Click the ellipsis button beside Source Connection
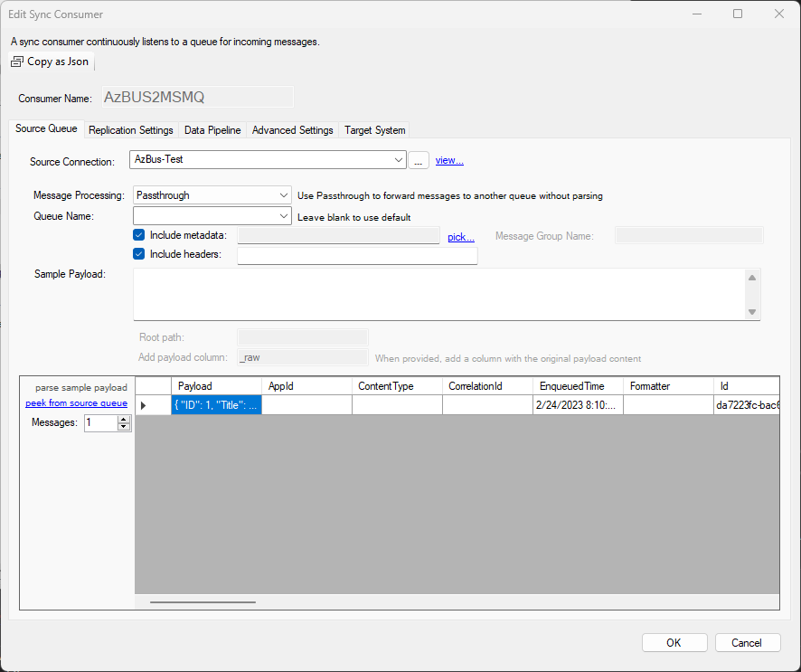The height and width of the screenshot is (672, 801). tap(419, 160)
